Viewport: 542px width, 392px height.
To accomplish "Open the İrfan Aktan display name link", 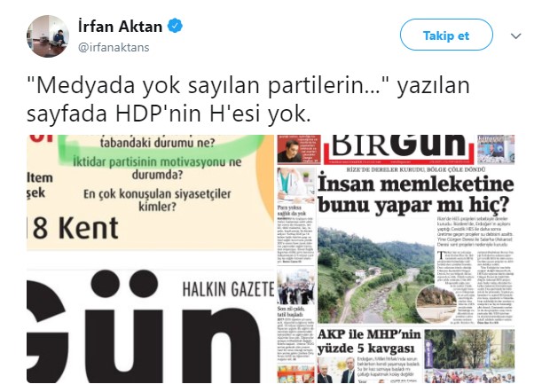I will coord(120,27).
